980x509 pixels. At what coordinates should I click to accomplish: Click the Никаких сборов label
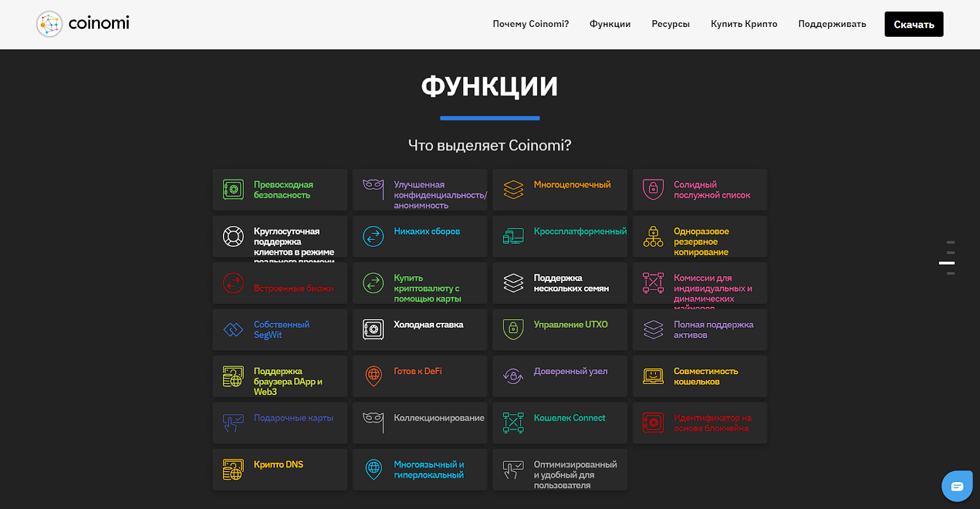(427, 231)
